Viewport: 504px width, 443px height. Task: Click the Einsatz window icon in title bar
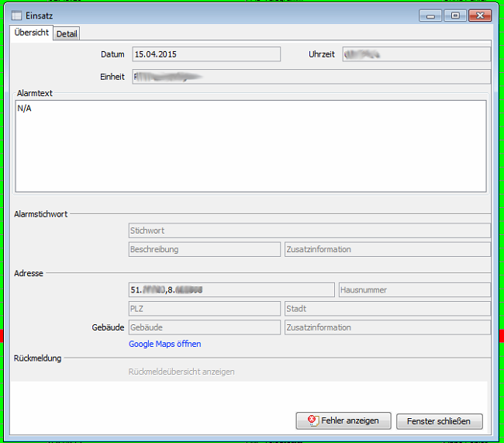[x=16, y=16]
